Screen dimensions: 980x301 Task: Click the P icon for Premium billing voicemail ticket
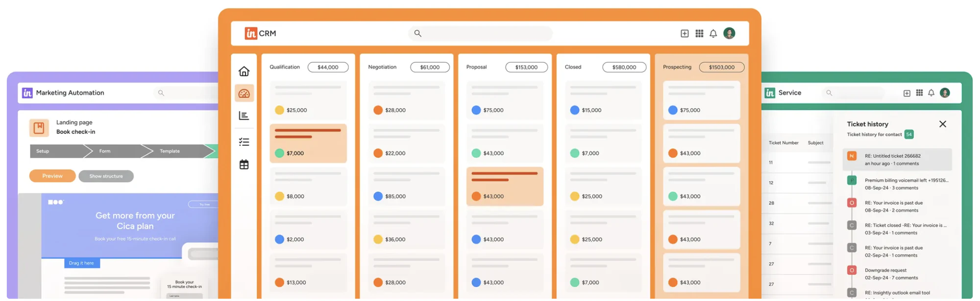[x=852, y=180]
